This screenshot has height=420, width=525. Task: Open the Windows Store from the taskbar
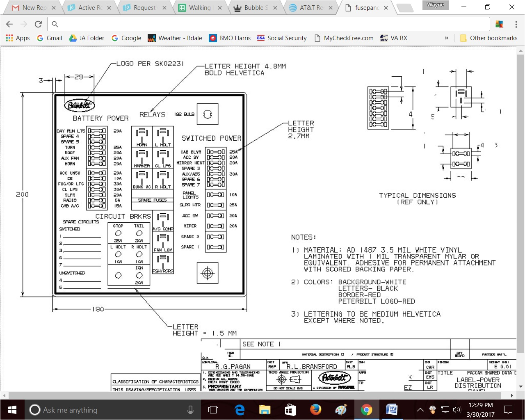[x=290, y=409]
